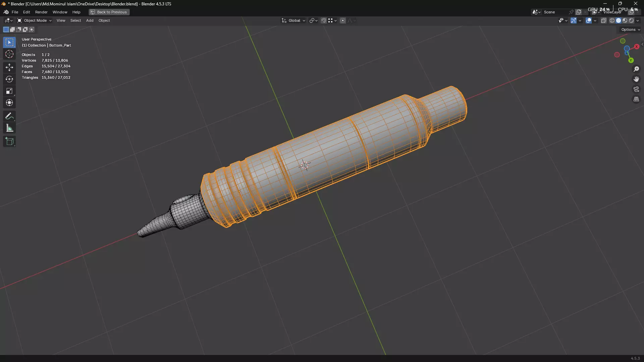This screenshot has width=644, height=362.
Task: Toggle X-ray mode
Action: point(604,20)
